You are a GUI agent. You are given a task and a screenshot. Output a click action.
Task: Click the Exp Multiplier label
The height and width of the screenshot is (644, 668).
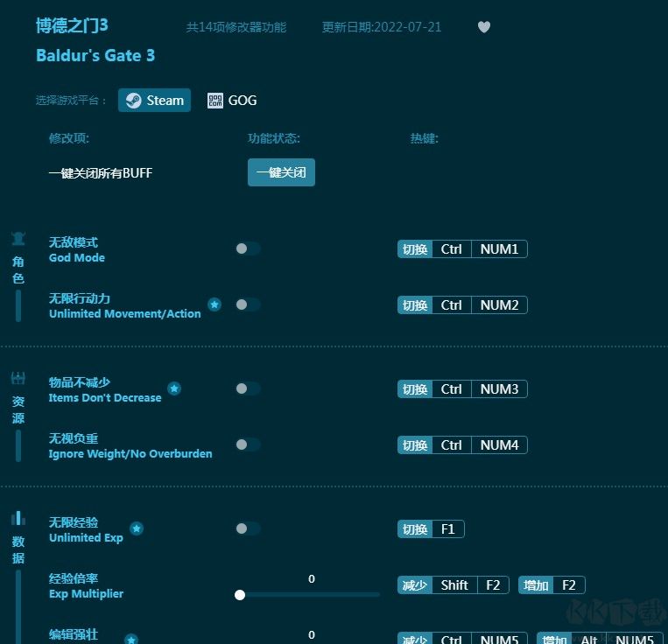[86, 594]
